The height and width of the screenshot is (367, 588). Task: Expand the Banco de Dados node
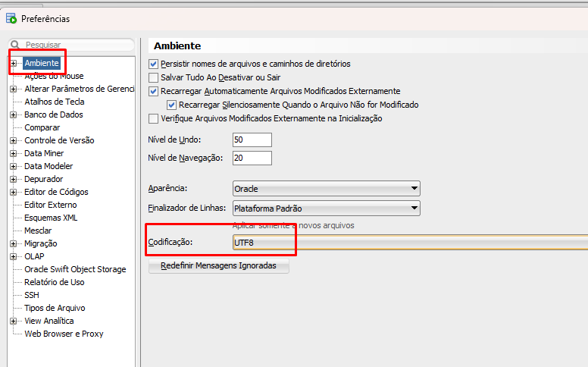pos(14,115)
